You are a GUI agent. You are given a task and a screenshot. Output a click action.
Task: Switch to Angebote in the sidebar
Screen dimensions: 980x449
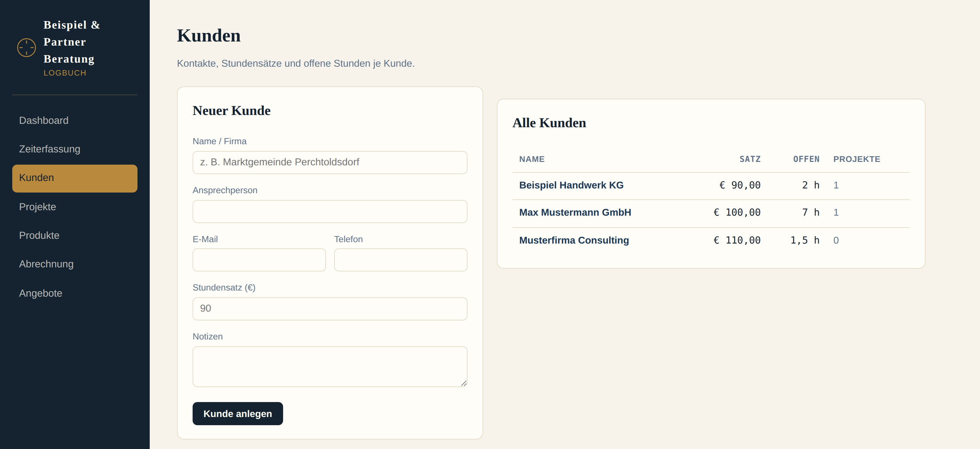click(75, 293)
